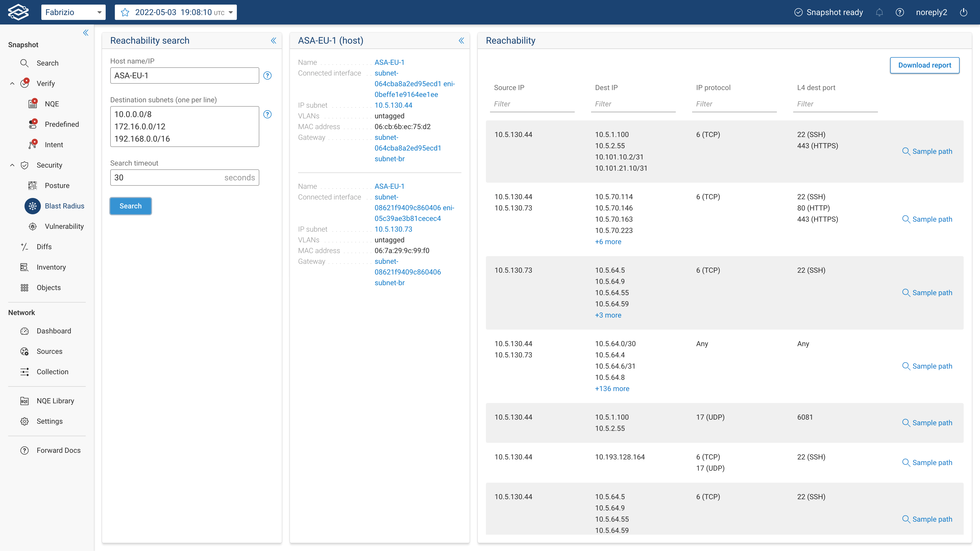Go to the Inventory page

tap(51, 267)
